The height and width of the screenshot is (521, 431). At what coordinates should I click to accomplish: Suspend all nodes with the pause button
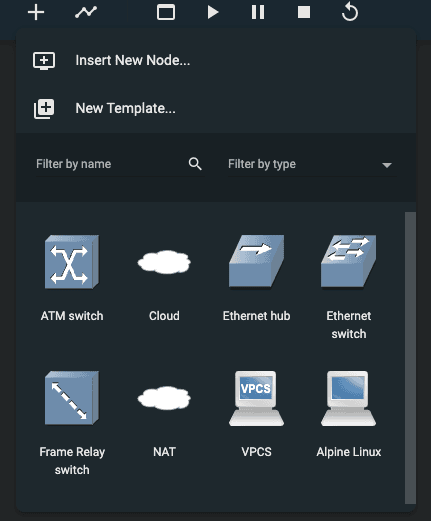[x=258, y=12]
